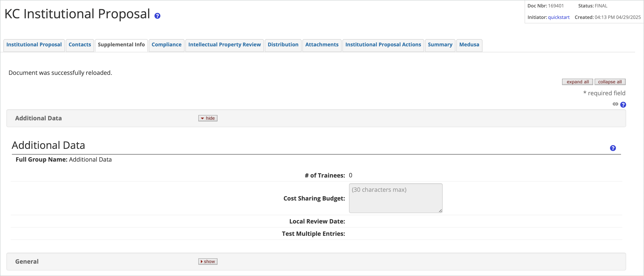The width and height of the screenshot is (644, 276).
Task: Click the collapse all button
Action: [x=610, y=82]
